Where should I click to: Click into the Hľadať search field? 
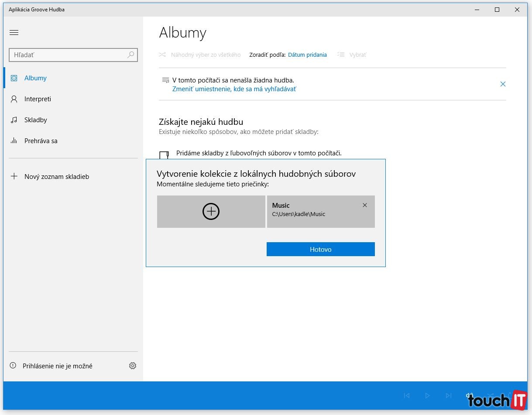(x=68, y=55)
